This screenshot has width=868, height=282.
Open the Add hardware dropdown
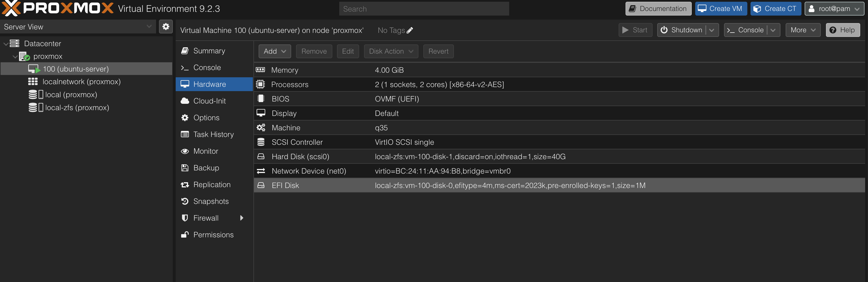click(275, 51)
